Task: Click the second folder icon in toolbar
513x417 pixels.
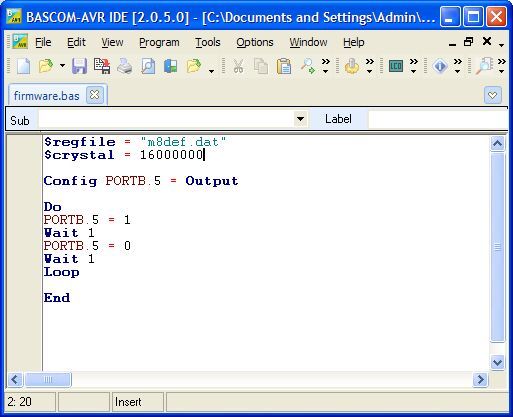Action: pyautogui.click(x=194, y=66)
